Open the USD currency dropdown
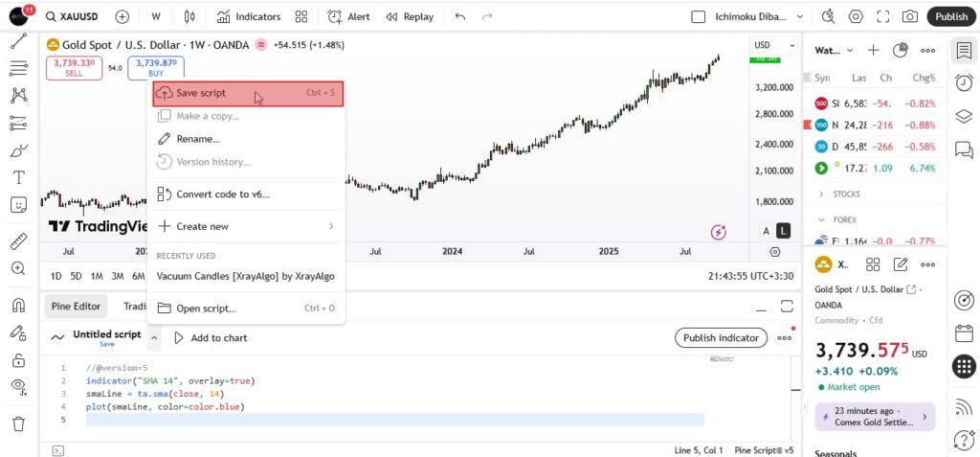Viewport: 980px width, 457px height. pyautogui.click(x=773, y=45)
